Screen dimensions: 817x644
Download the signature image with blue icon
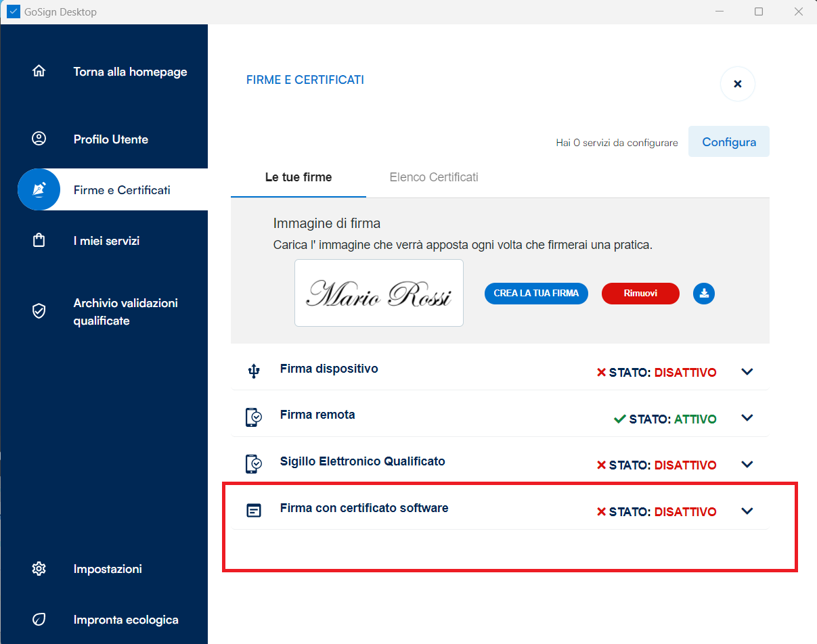pos(704,294)
